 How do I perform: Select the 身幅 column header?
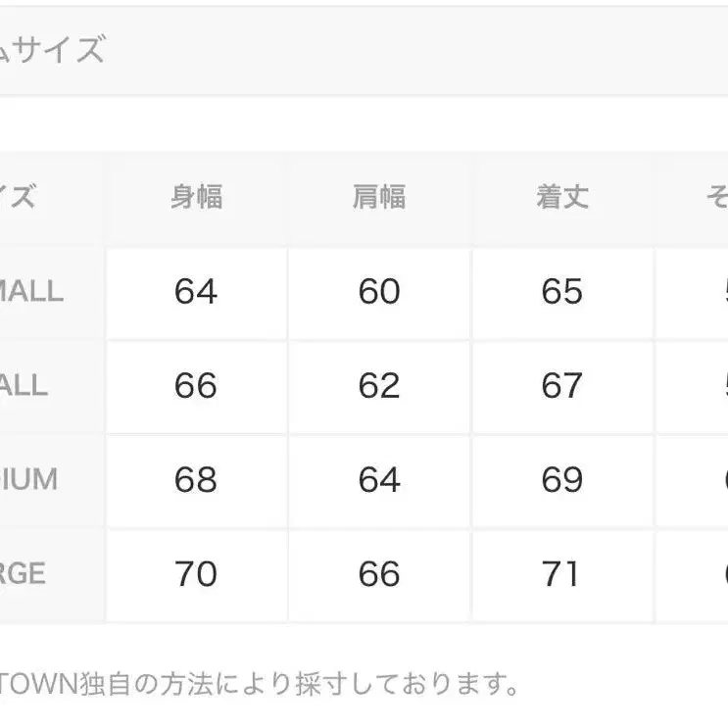[x=196, y=198]
